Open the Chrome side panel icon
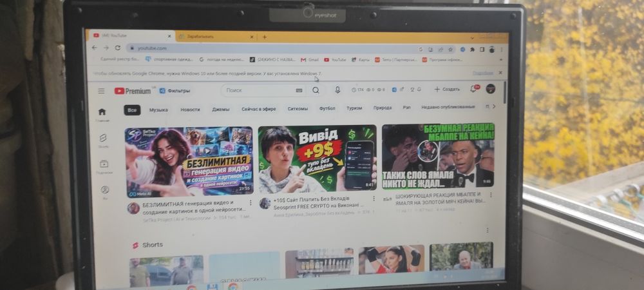The image size is (644, 290). point(482,49)
